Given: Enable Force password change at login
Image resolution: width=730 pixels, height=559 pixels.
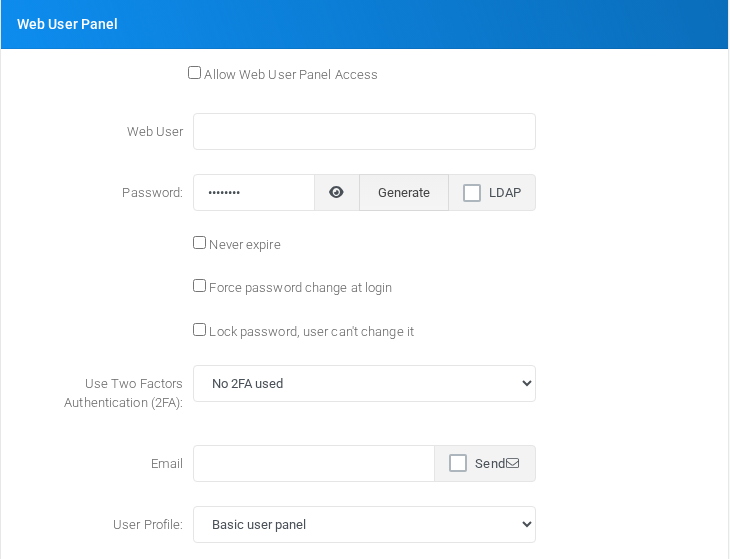Looking at the screenshot, I should [199, 285].
